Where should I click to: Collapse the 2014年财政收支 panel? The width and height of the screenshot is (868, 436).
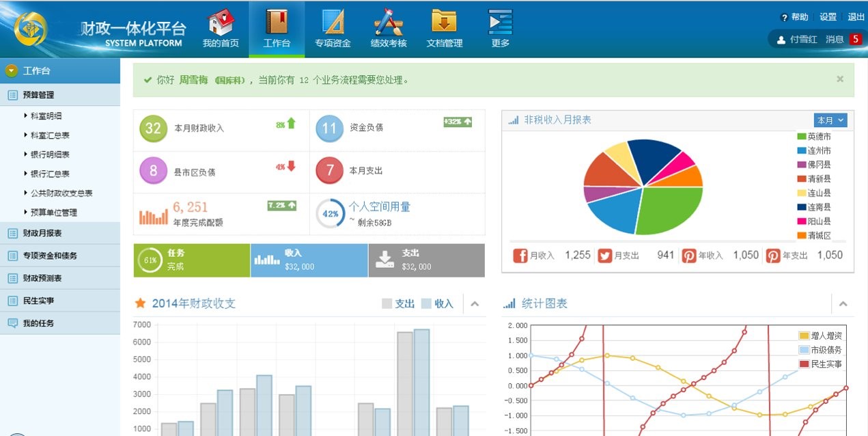tap(475, 304)
